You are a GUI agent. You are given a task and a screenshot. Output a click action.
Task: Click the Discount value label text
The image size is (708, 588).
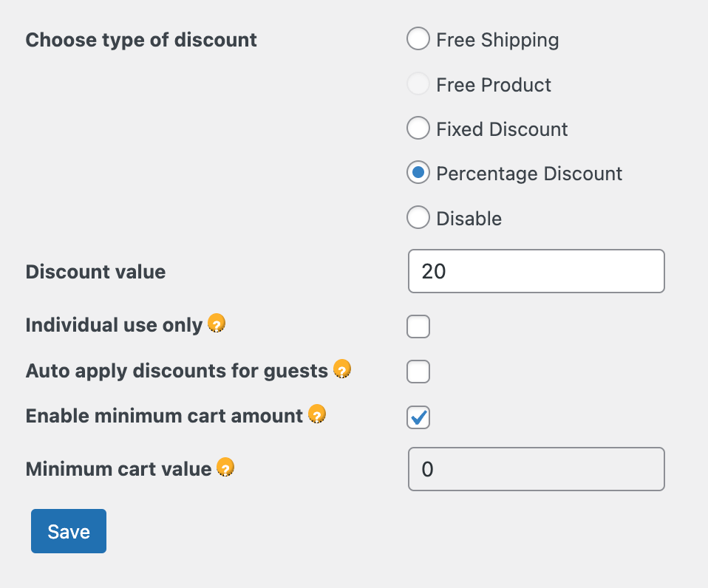tap(96, 272)
